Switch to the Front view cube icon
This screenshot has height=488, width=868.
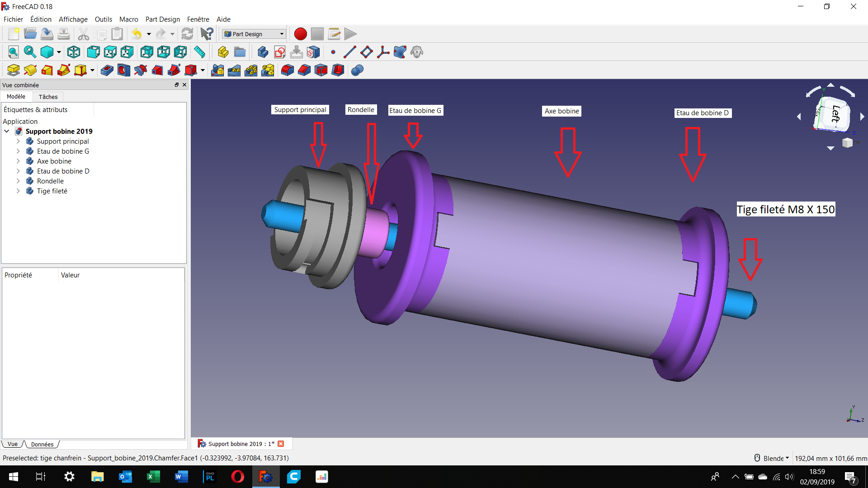pos(94,52)
